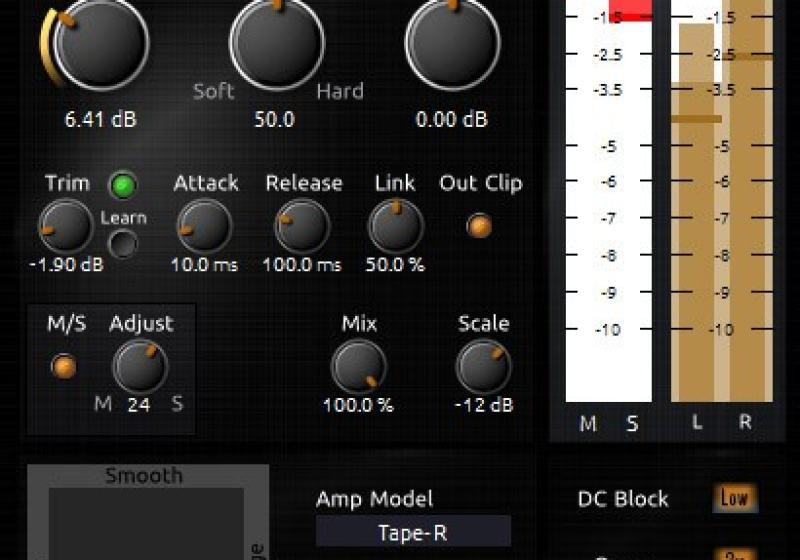The image size is (800, 560).
Task: Toggle the green Trim LED button
Action: pyautogui.click(x=123, y=185)
